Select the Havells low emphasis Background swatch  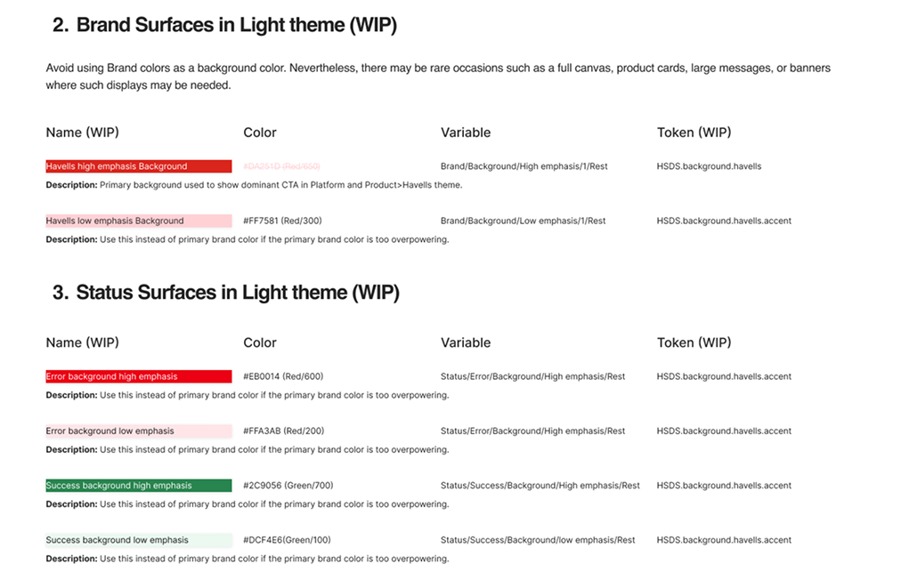click(x=139, y=222)
